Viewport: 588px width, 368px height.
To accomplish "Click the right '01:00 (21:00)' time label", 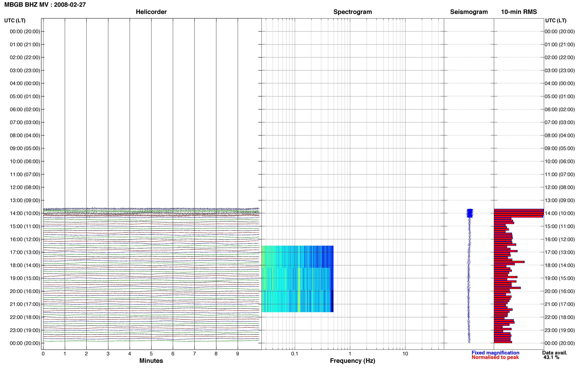I will click(x=560, y=45).
